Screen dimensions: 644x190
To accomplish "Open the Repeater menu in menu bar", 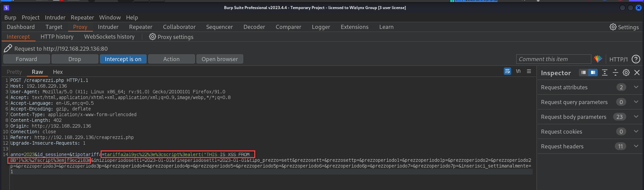I will (82, 17).
